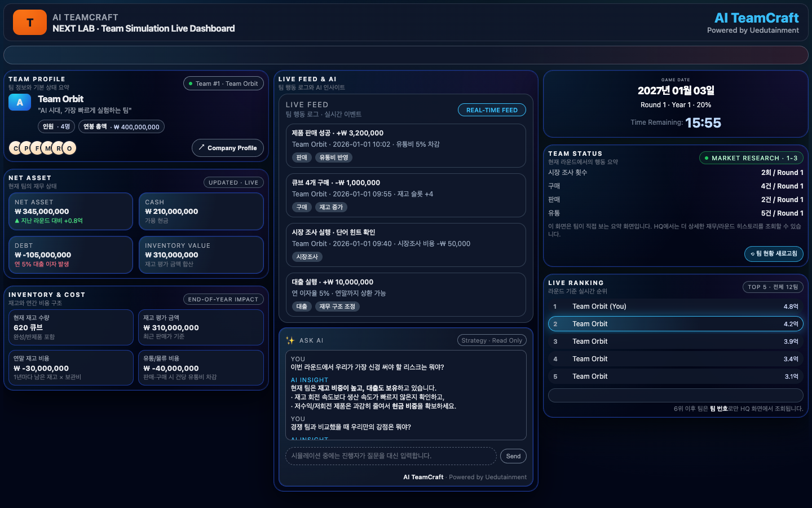Select the 시장조사 tag
The width and height of the screenshot is (812, 508).
[x=307, y=257]
